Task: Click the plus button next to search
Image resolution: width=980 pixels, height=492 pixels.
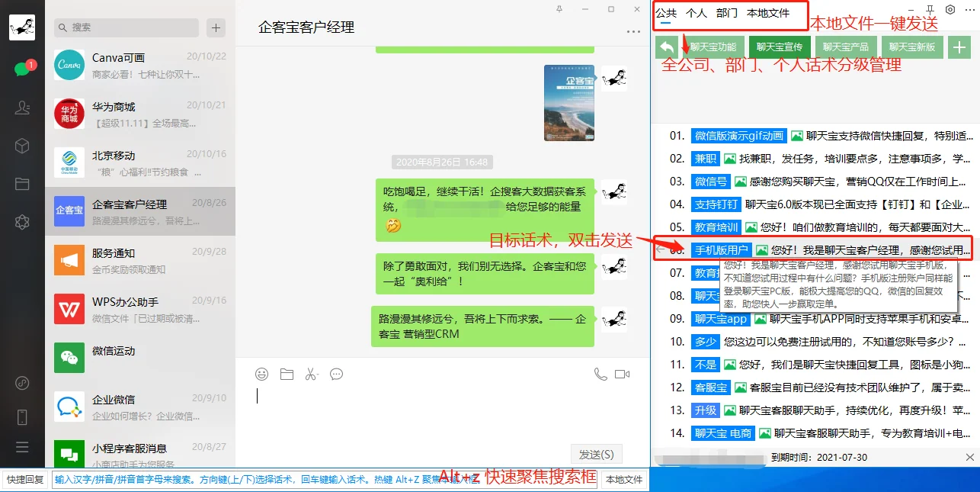Action: [216, 27]
